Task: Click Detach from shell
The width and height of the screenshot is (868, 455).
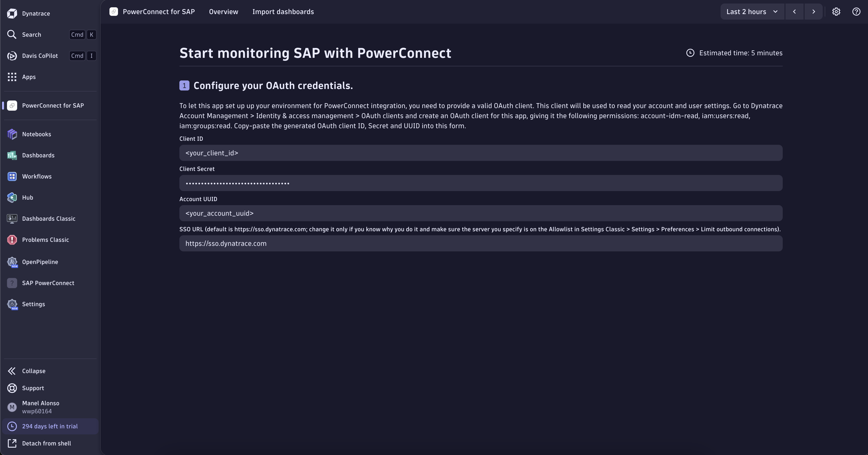Action: coord(47,443)
